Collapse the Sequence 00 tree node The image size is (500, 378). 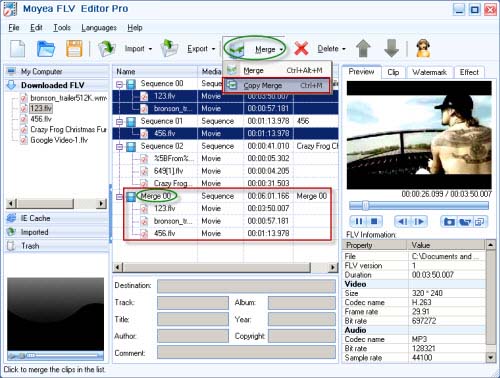click(x=119, y=84)
